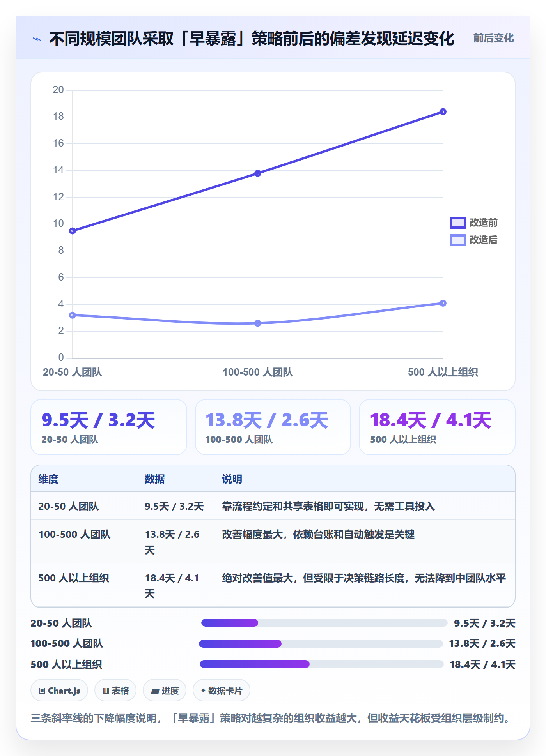The width and height of the screenshot is (546, 756).
Task: Click the 维度 column header
Action: tap(48, 479)
